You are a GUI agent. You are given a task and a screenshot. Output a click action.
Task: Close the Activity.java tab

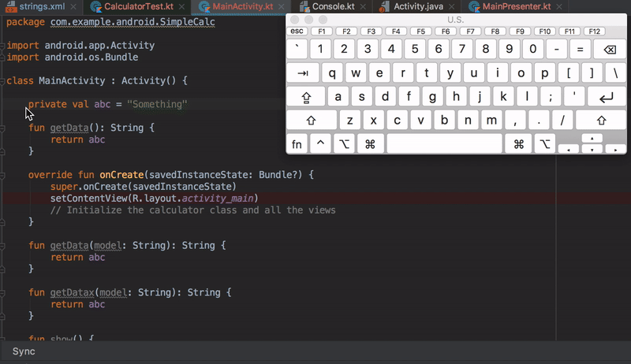coord(451,7)
